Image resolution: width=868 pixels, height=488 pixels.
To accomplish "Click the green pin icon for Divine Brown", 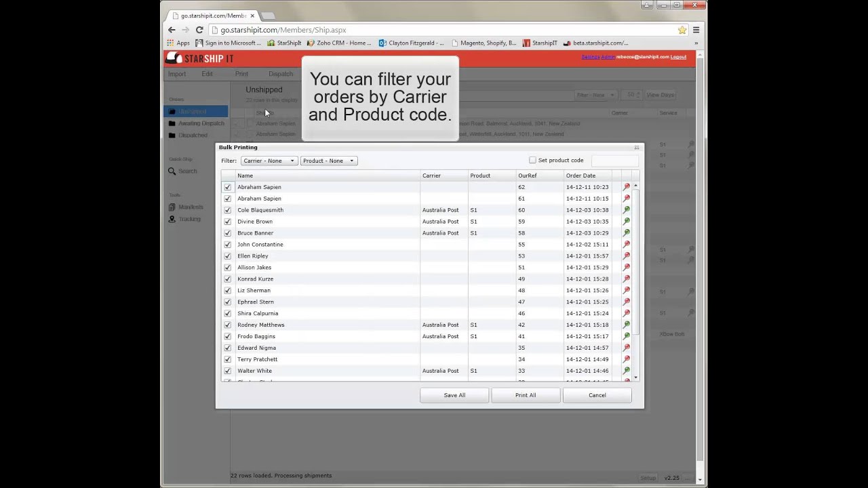I will 627,222.
